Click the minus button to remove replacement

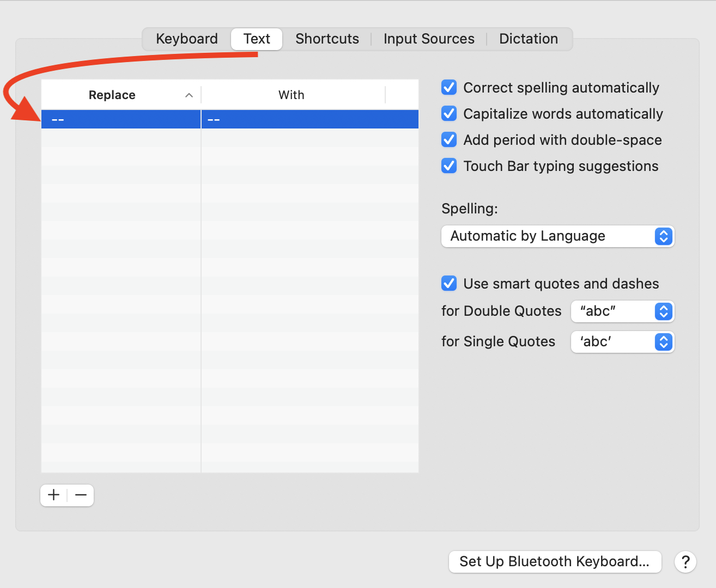click(x=81, y=495)
